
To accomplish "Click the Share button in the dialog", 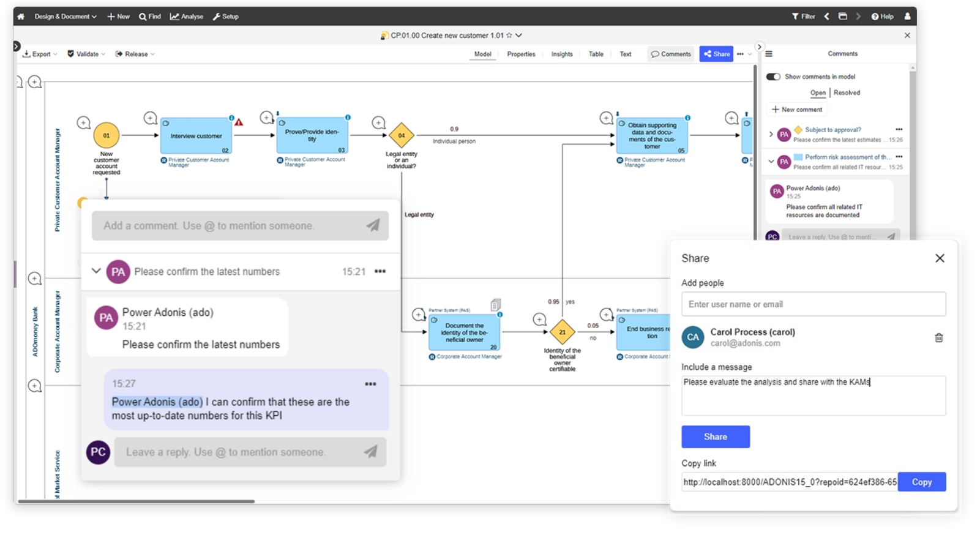I will coord(715,437).
